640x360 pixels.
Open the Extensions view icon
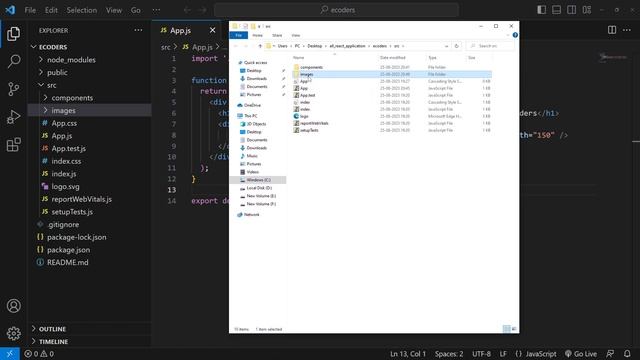click(13, 144)
